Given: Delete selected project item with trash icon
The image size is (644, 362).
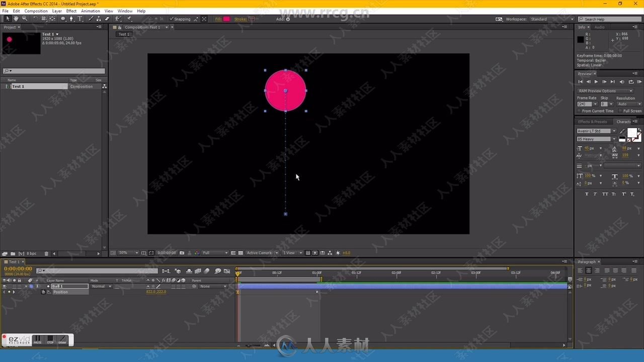Looking at the screenshot, I should click(46, 253).
